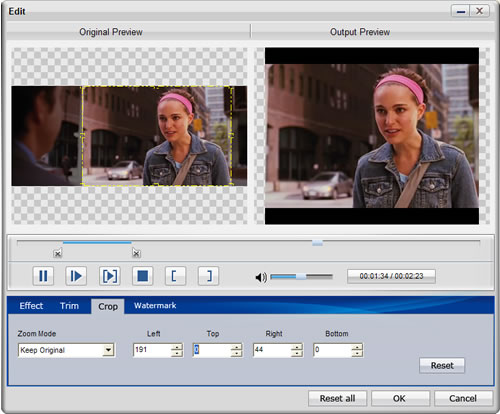Remove the right trim marker X
The image size is (500, 414).
point(136,254)
